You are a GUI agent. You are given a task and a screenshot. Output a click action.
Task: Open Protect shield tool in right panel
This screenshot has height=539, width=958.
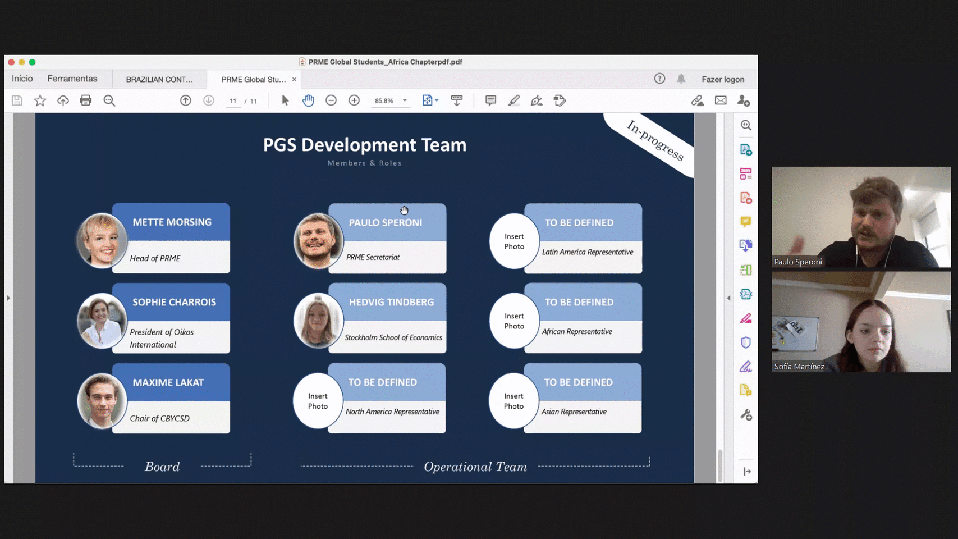(x=746, y=342)
